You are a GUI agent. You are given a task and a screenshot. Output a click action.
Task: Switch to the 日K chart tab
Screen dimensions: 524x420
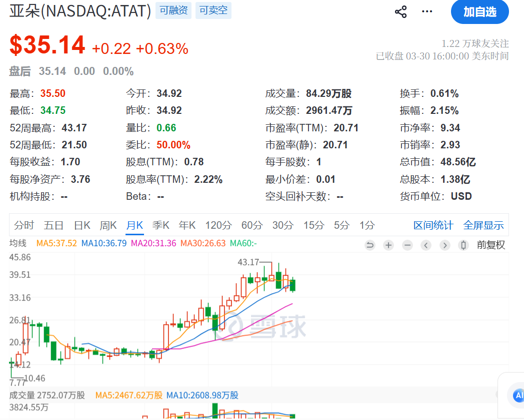pos(82,225)
